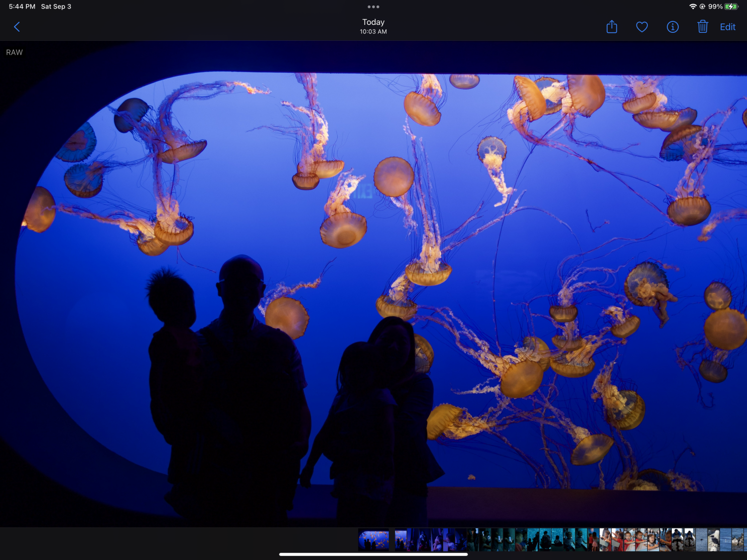
Task: Tap the main jellyfish photo
Action: 373,284
